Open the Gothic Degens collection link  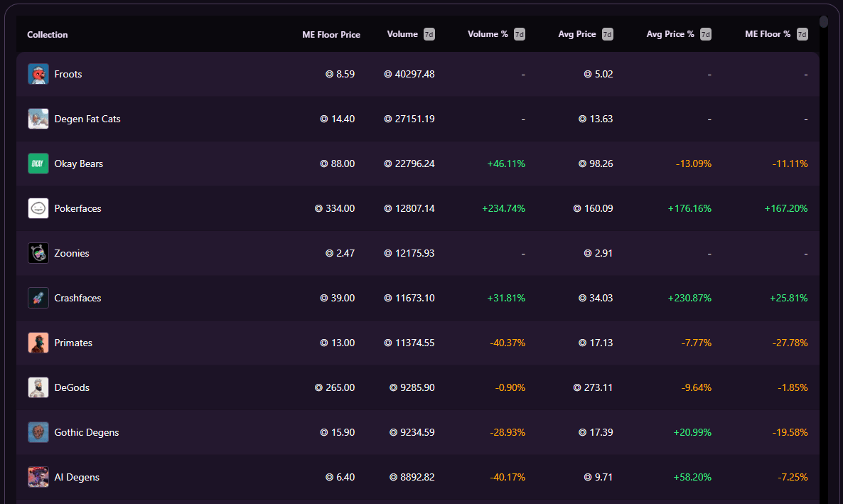87,432
